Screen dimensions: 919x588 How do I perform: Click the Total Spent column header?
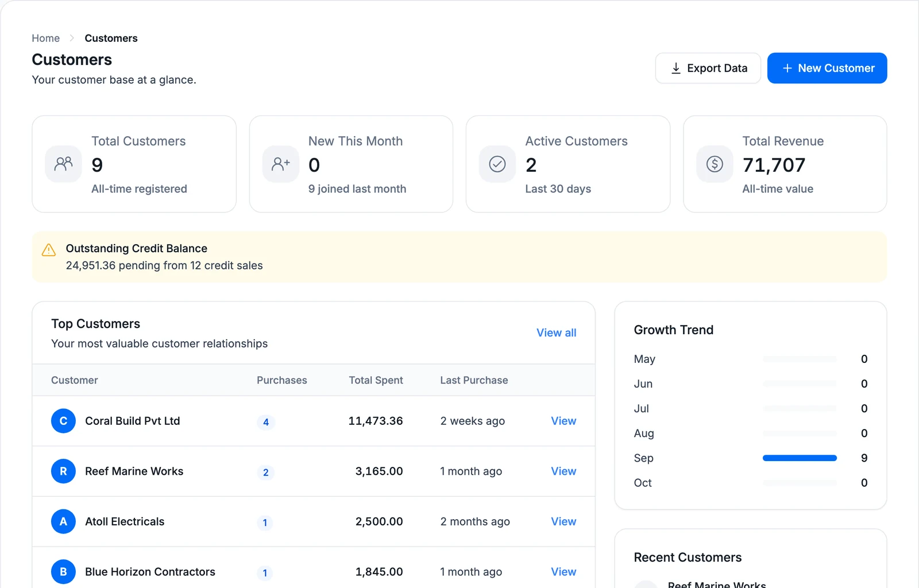coord(376,380)
